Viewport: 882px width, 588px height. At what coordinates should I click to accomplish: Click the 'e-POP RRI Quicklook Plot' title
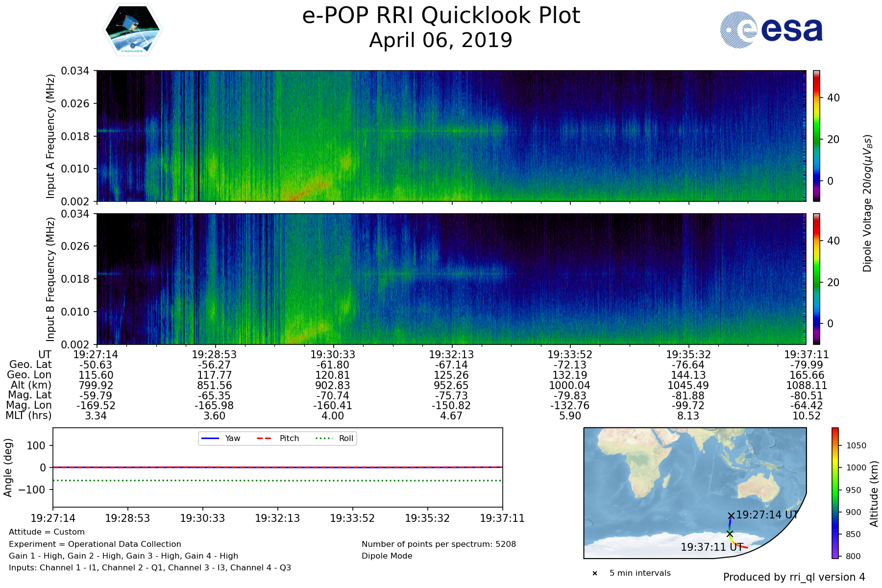pyautogui.click(x=441, y=16)
